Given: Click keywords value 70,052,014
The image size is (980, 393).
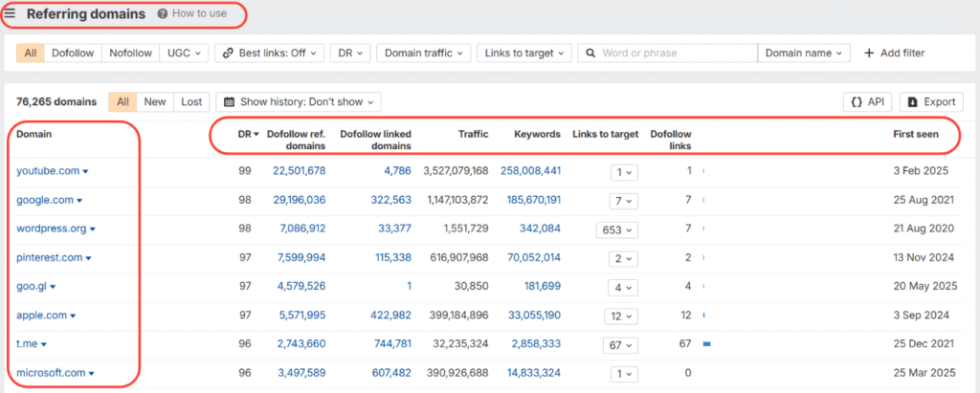Looking at the screenshot, I should 533,257.
